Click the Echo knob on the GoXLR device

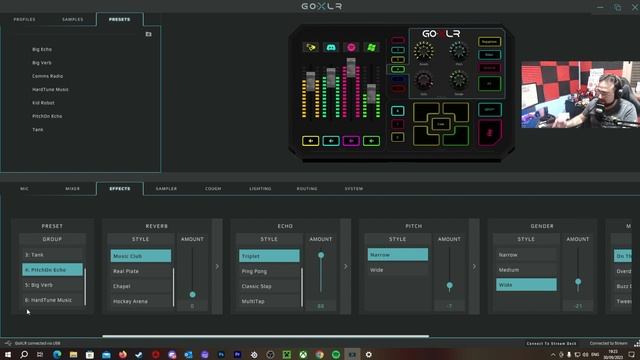pyautogui.click(x=424, y=80)
